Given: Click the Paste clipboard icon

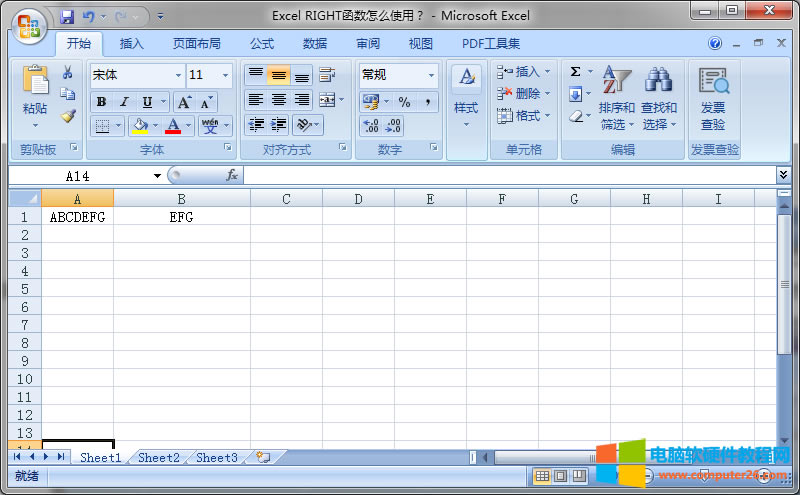Looking at the screenshot, I should tap(35, 81).
